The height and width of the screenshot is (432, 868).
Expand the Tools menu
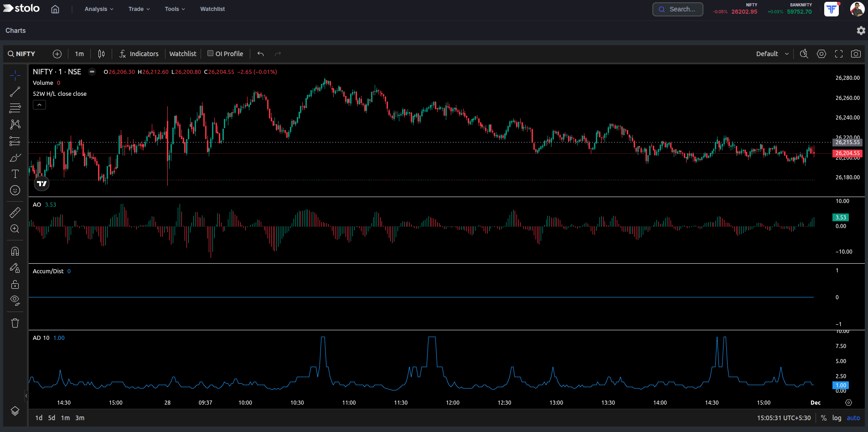click(175, 9)
